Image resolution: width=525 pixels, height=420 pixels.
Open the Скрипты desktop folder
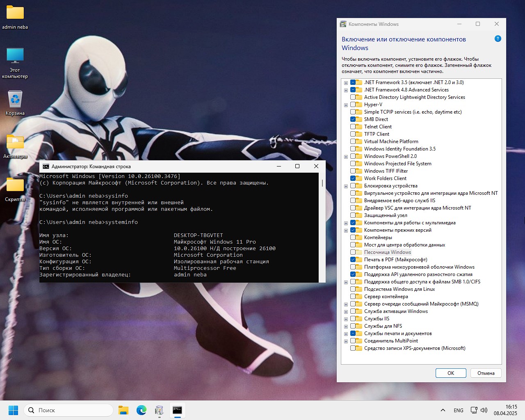coord(15,185)
